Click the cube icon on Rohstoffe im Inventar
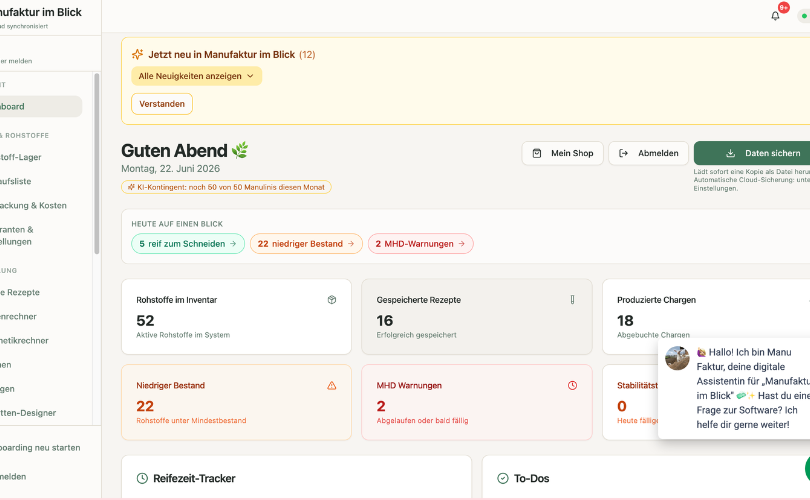This screenshot has height=500, width=810. pyautogui.click(x=332, y=300)
